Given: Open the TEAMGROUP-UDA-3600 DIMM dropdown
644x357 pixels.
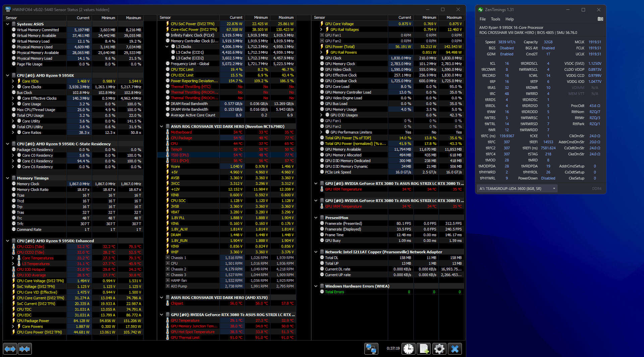Looking at the screenshot, I should click(x=517, y=189).
